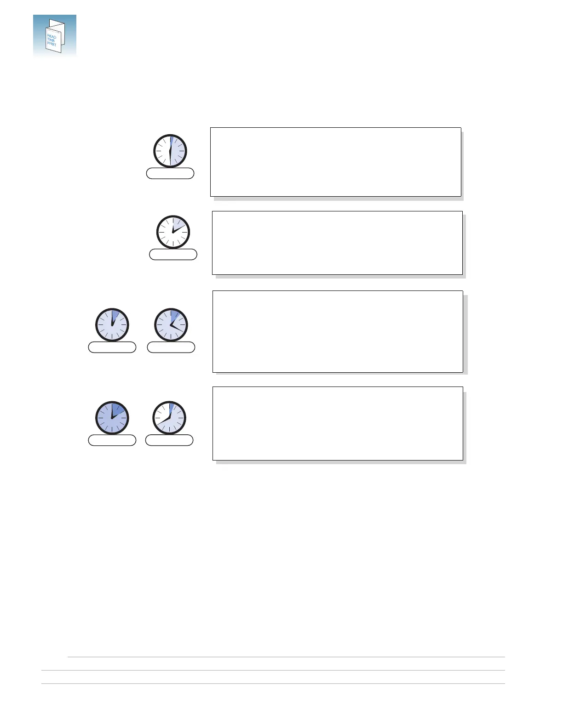This screenshot has width=563, height=728.
Task: Click the empty text box beside the six o'clock clock
Action: click(336, 162)
